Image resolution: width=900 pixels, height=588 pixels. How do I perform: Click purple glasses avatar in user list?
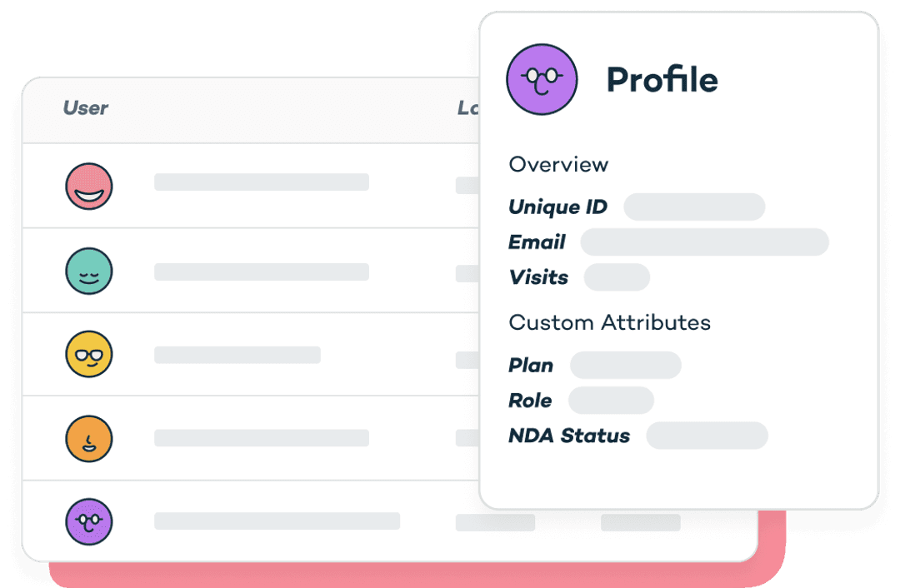pos(89,521)
